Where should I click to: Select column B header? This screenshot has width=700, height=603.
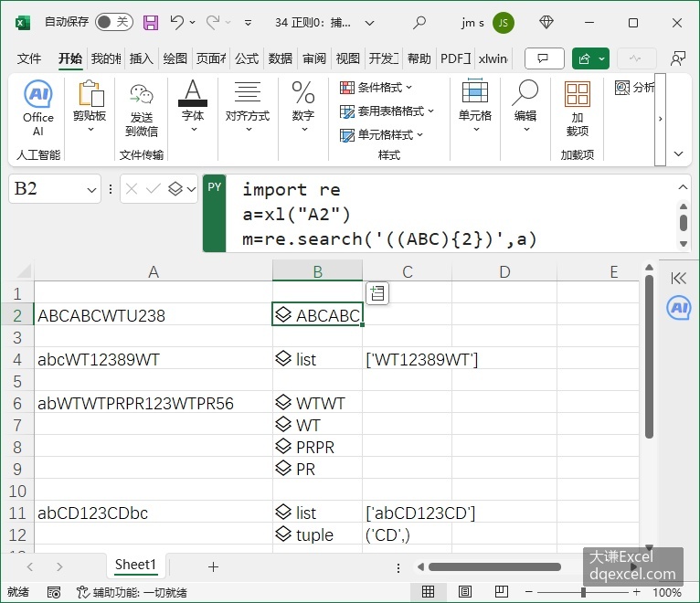[x=317, y=271]
